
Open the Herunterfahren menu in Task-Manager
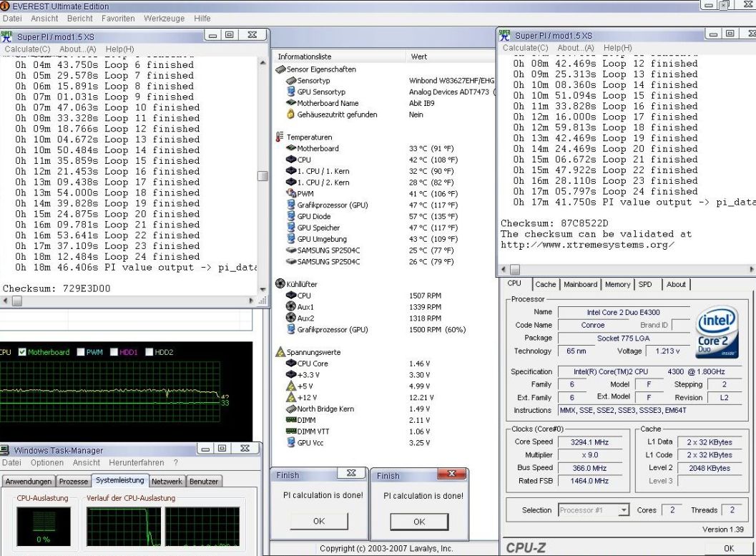click(136, 463)
